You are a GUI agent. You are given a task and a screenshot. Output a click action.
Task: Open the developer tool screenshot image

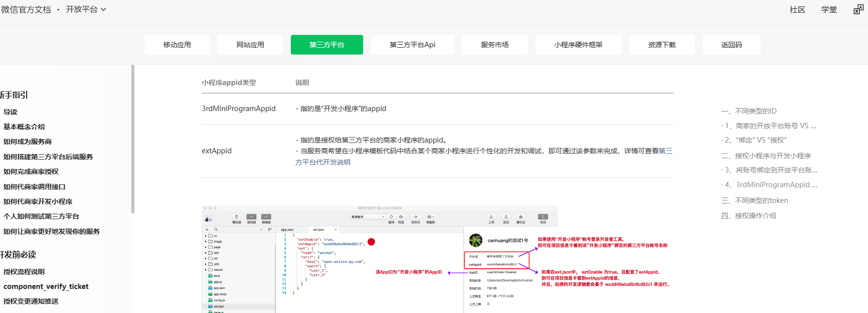438,259
